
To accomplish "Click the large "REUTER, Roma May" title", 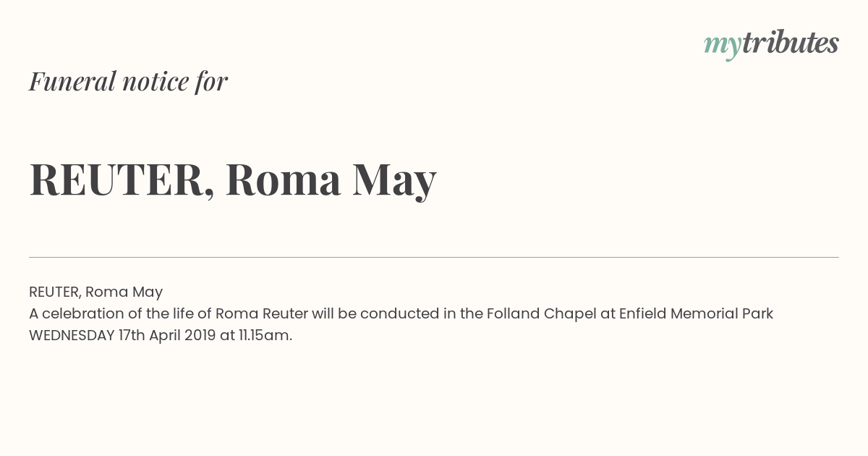I will point(233,181).
